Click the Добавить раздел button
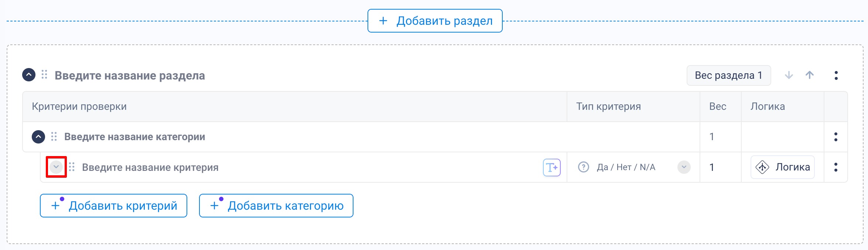Viewport: 868px width, 250px height. [435, 21]
